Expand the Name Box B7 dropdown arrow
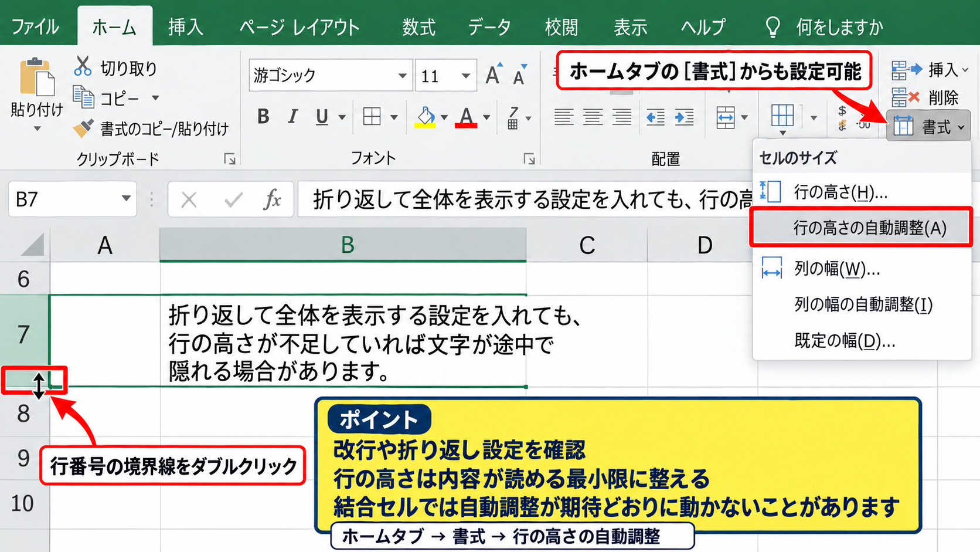980x552 pixels. [126, 199]
